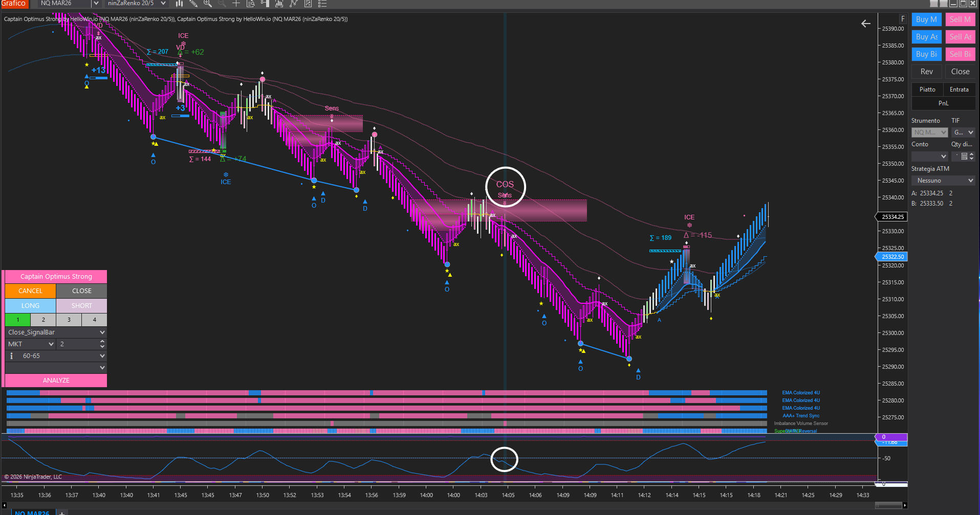This screenshot has width=980, height=515.
Task: Toggle the LONG direction button
Action: click(30, 305)
